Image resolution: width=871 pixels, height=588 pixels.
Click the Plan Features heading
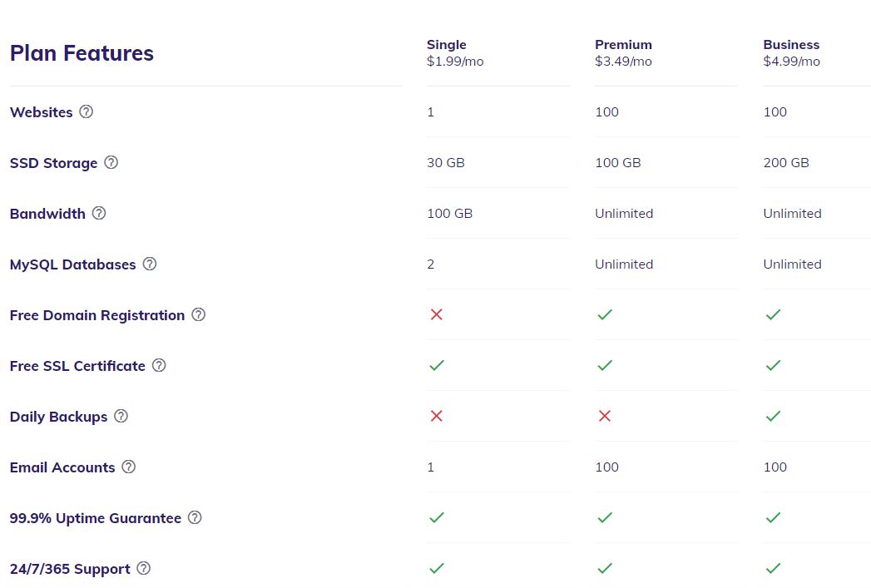82,53
